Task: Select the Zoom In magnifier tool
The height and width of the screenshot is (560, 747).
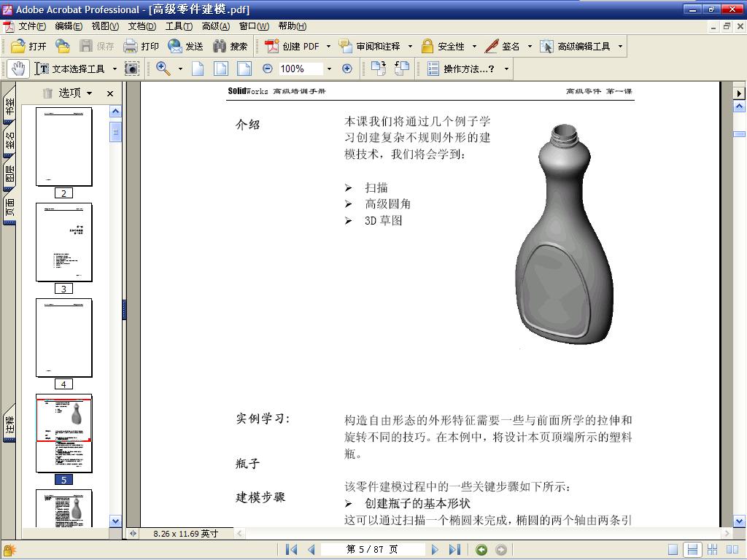Action: coord(163,69)
